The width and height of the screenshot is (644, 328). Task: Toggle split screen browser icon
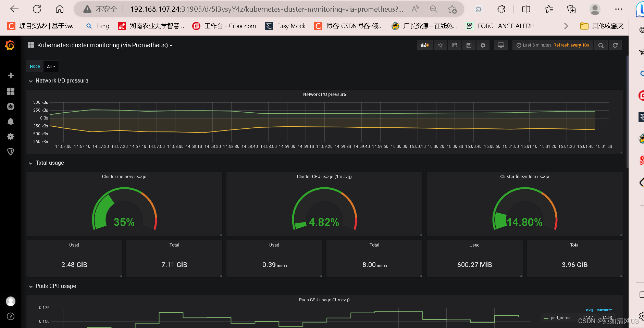pyautogui.click(x=526, y=9)
